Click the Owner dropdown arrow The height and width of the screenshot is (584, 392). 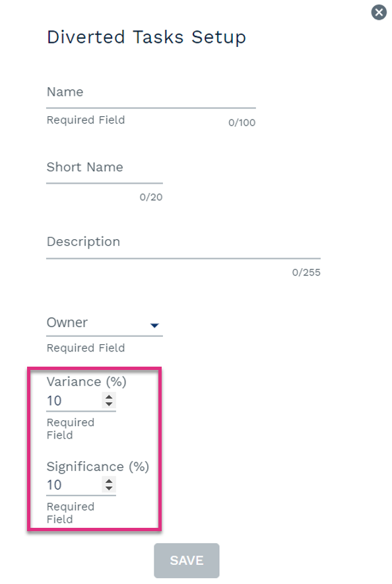(154, 326)
